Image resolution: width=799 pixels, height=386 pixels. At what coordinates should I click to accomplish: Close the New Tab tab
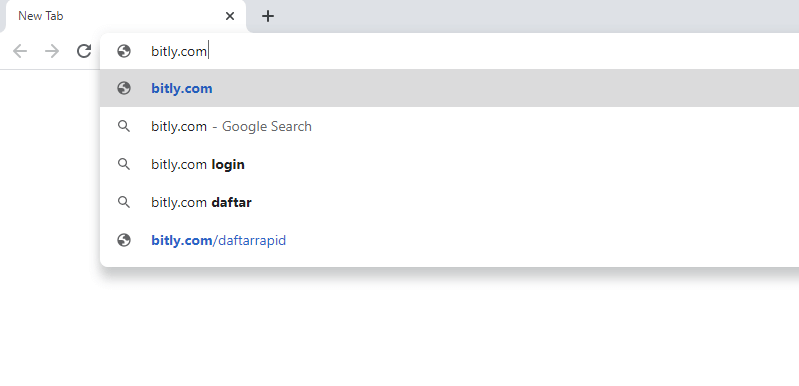click(230, 16)
